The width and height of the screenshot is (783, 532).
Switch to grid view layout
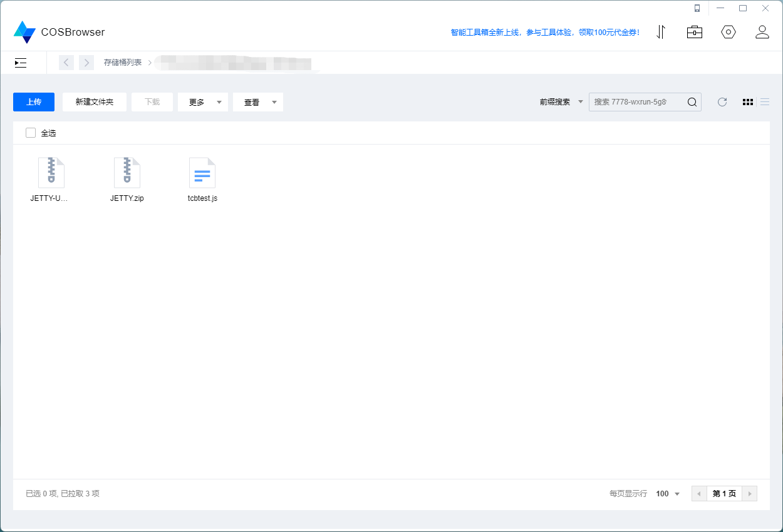[747, 102]
